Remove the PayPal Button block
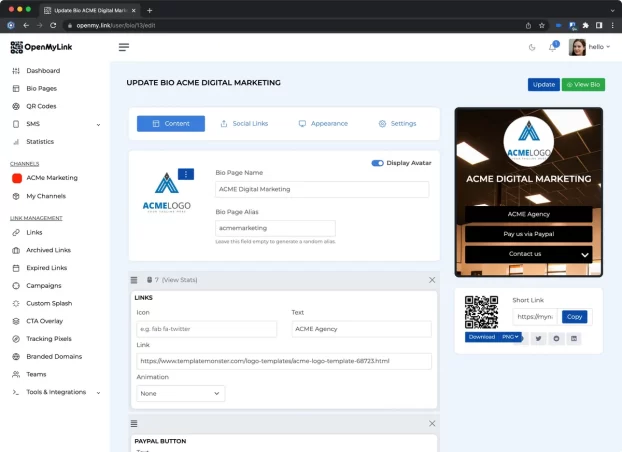 point(432,424)
